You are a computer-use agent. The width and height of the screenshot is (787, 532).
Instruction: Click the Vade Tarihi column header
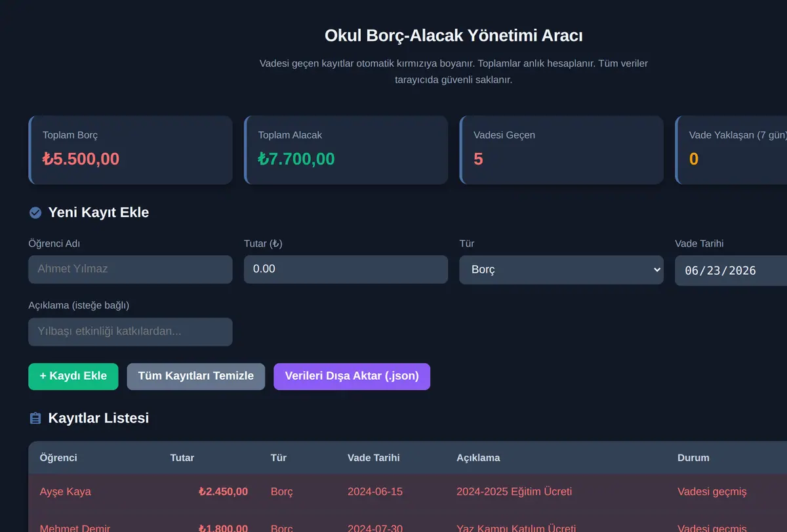(374, 458)
